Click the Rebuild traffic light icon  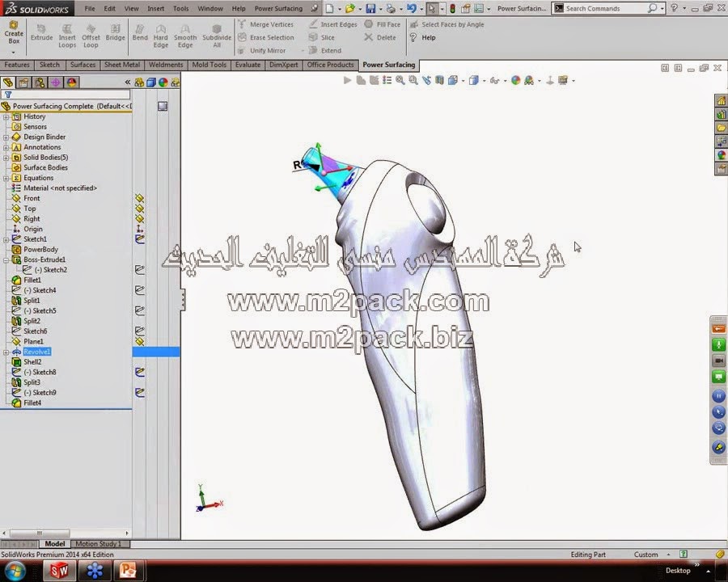tap(453, 8)
